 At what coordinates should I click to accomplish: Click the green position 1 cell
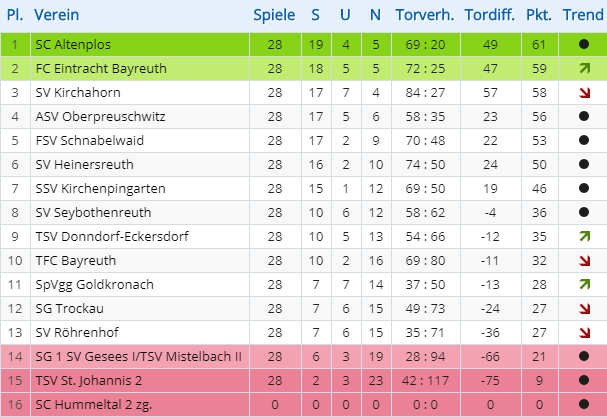pyautogui.click(x=15, y=45)
